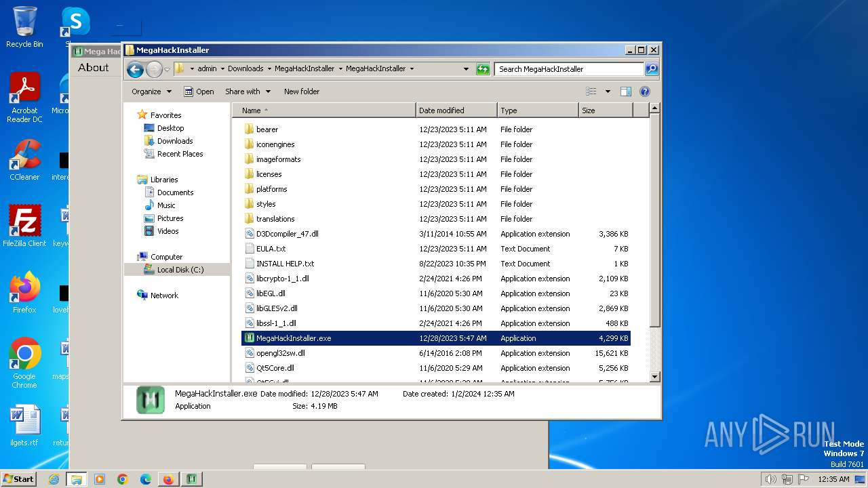Select the MegaHackInstaller.exe file
Screen dimensions: 868x488
click(436, 338)
